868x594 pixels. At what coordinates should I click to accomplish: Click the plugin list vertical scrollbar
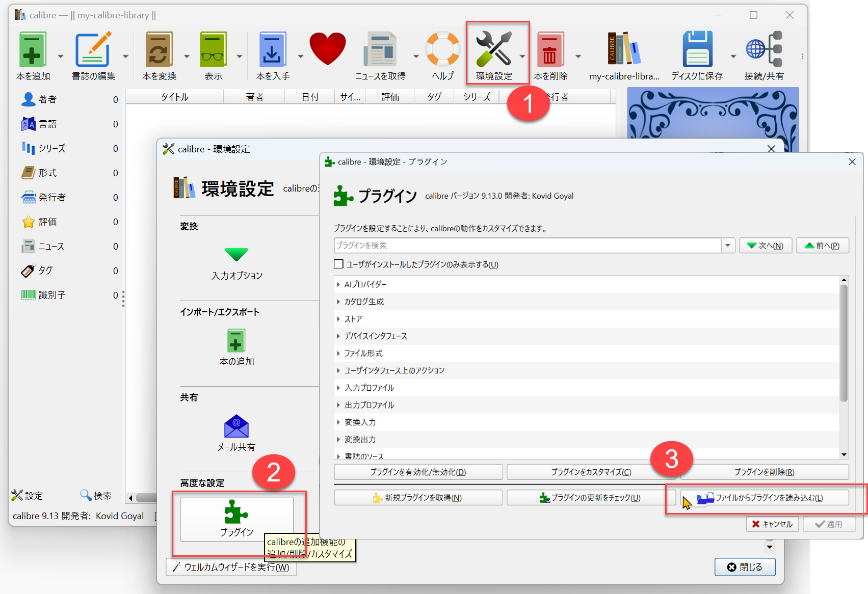[x=844, y=367]
